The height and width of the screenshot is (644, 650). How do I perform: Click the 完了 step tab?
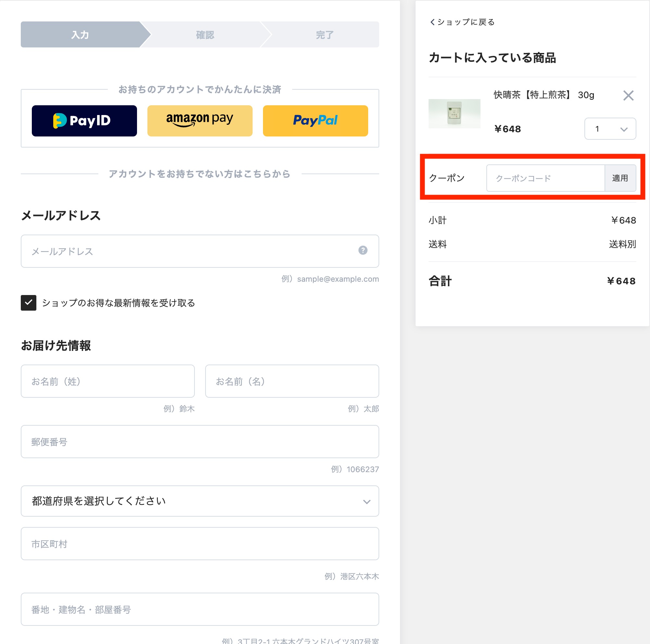pyautogui.click(x=324, y=35)
